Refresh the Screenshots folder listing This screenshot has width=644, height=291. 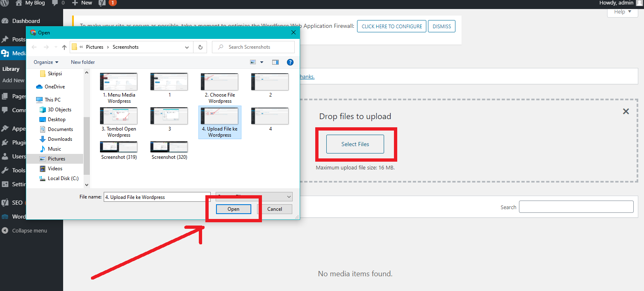pyautogui.click(x=200, y=47)
